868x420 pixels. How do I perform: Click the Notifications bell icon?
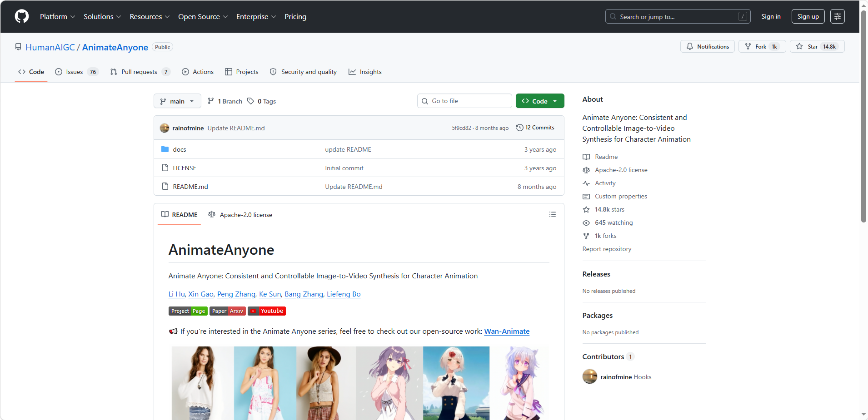[690, 47]
